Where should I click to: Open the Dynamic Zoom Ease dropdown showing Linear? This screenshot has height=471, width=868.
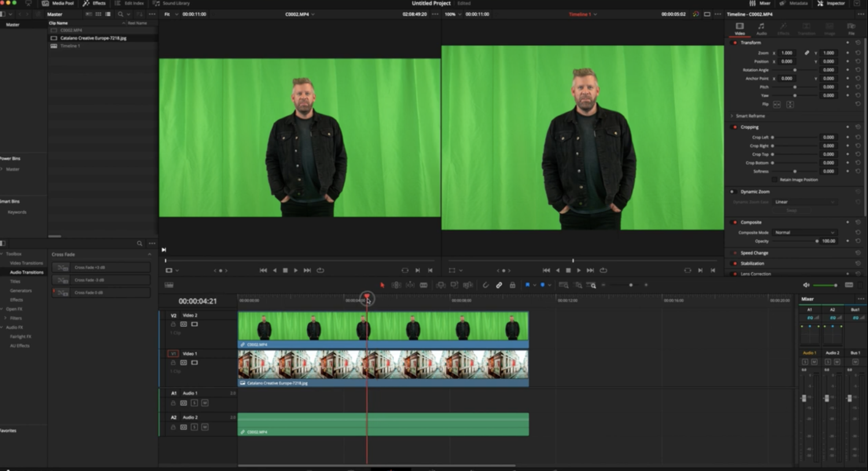tap(804, 201)
